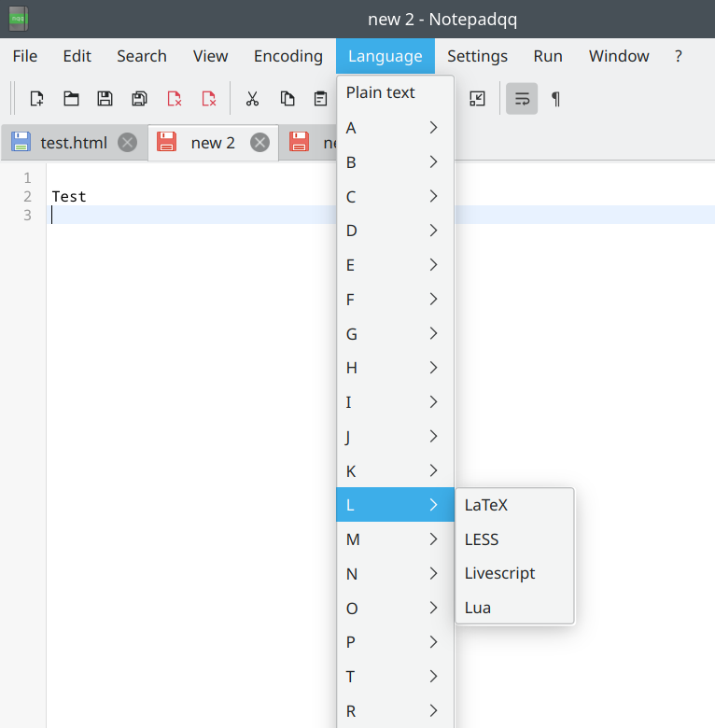Expand the D language submenu
This screenshot has height=728, width=715.
pos(395,231)
